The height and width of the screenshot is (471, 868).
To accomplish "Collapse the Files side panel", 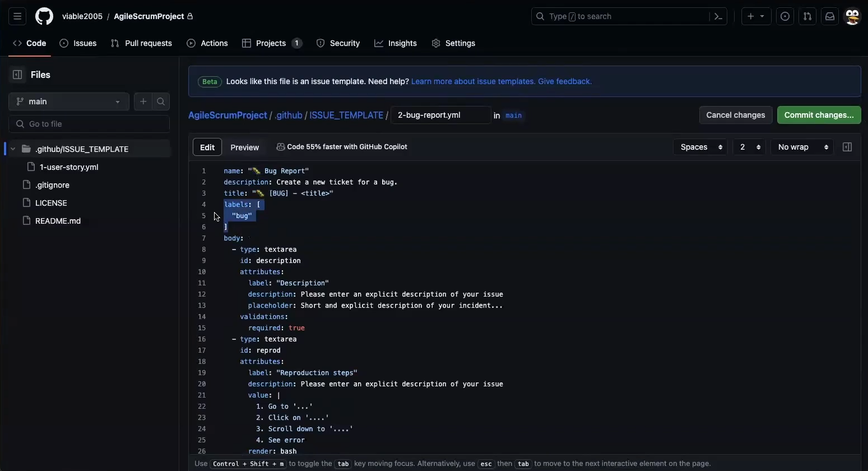I will point(17,75).
